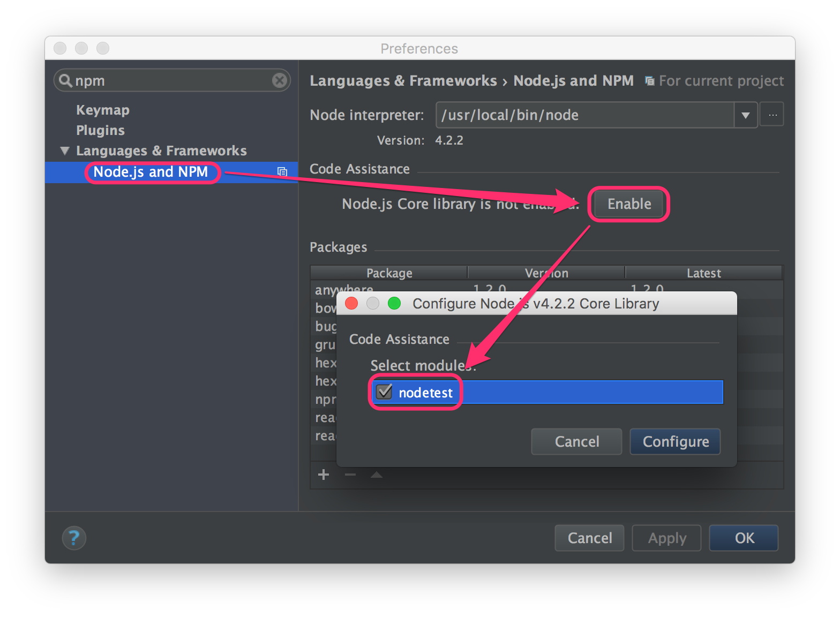Click the project-level icon beside Node.js and NPM

click(x=282, y=172)
